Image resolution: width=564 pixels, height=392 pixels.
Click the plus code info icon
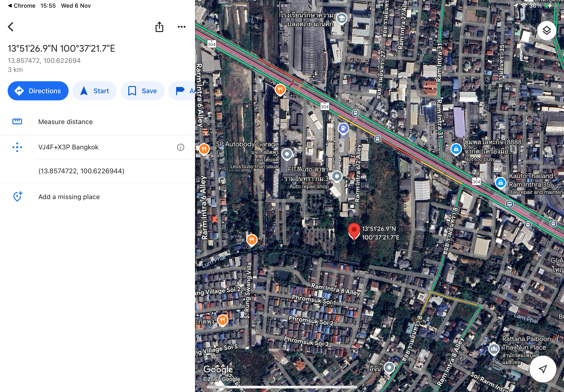click(180, 147)
